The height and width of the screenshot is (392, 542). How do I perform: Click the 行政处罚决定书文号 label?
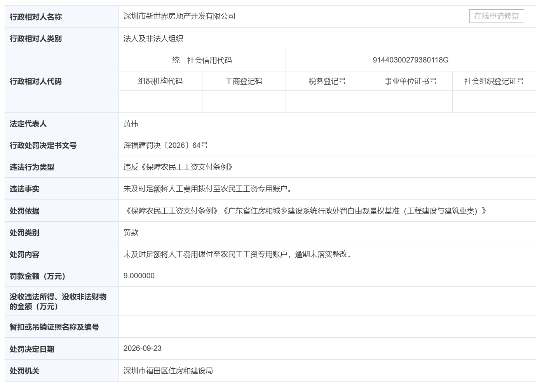[43, 146]
